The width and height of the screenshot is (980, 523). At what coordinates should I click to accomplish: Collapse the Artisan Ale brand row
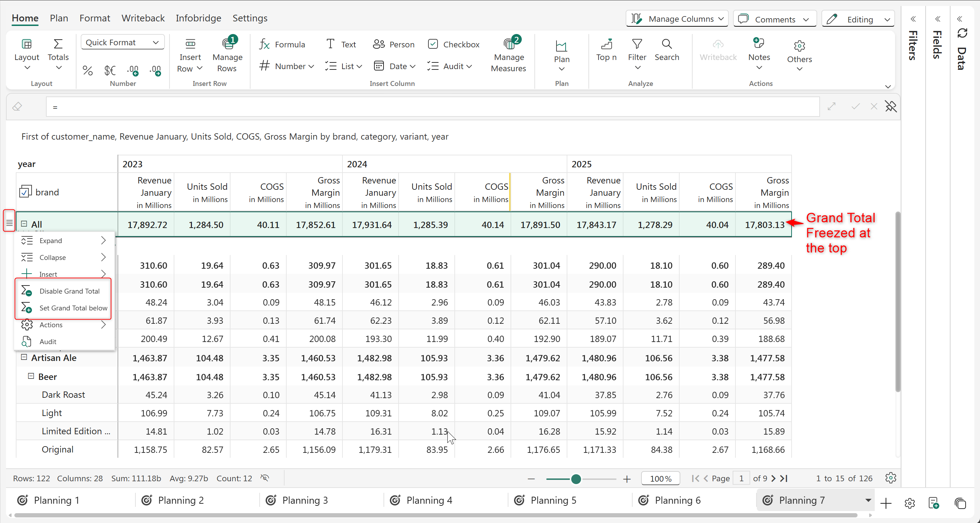pyautogui.click(x=24, y=357)
